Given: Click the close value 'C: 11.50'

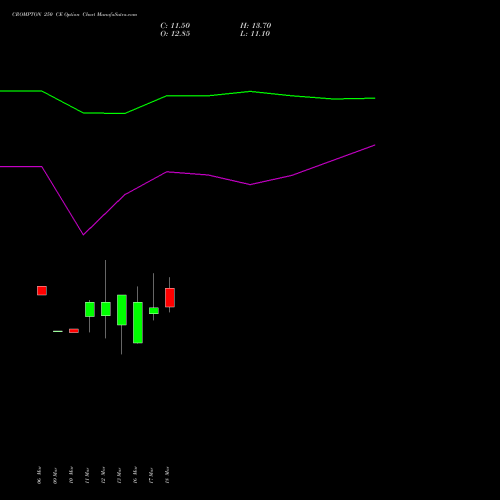Looking at the screenshot, I should tap(175, 26).
